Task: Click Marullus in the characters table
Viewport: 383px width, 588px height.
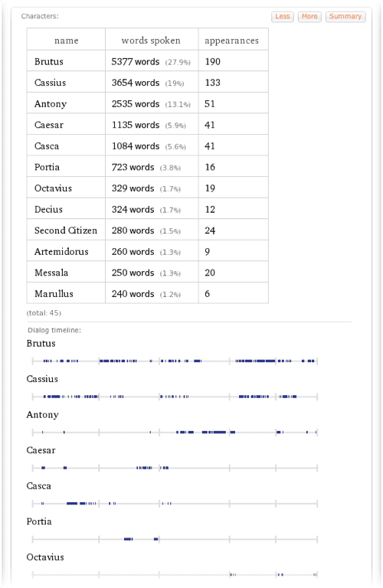Action: coord(54,294)
